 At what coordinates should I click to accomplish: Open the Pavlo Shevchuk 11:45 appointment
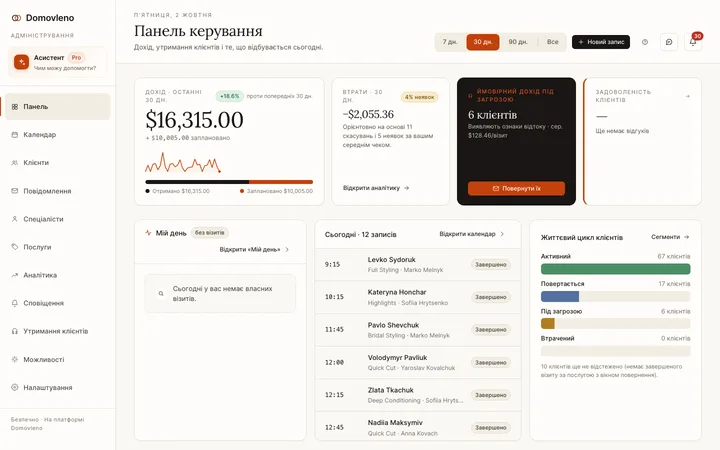click(x=418, y=330)
